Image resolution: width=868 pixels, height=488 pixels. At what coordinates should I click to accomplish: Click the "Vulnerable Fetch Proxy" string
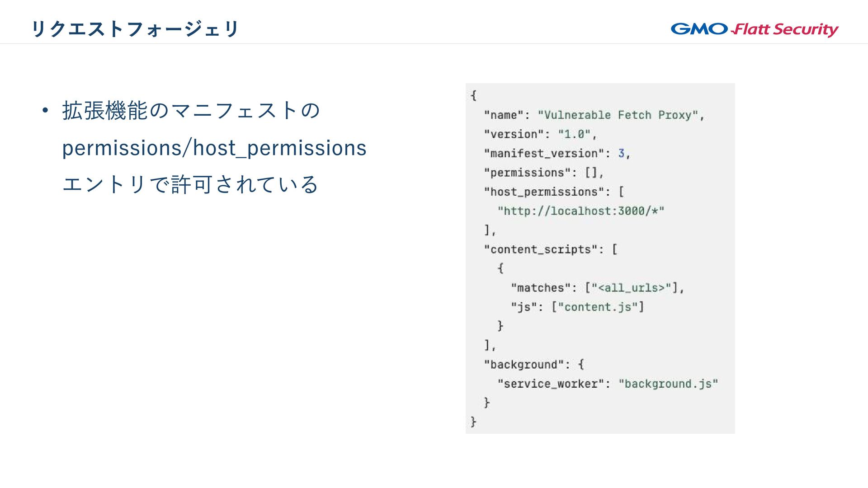(x=618, y=115)
